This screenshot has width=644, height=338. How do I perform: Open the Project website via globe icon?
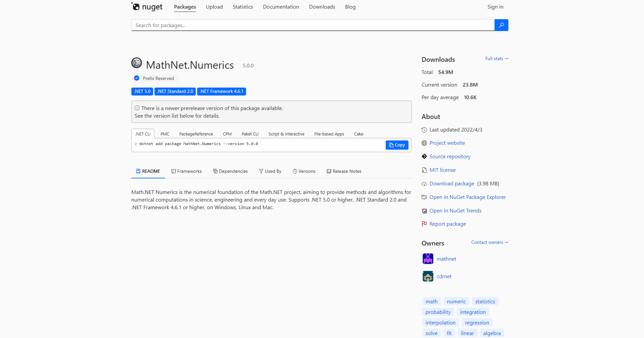[447, 143]
